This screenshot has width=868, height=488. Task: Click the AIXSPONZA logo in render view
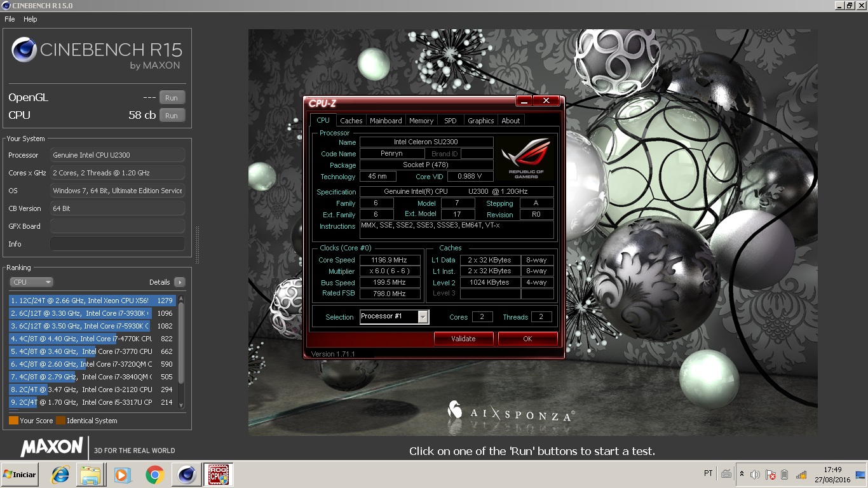511,412
